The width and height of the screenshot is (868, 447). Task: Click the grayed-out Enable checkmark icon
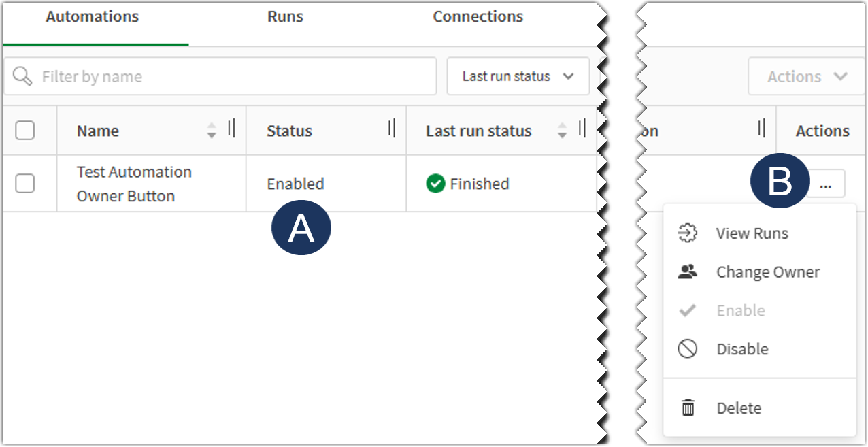coord(688,310)
